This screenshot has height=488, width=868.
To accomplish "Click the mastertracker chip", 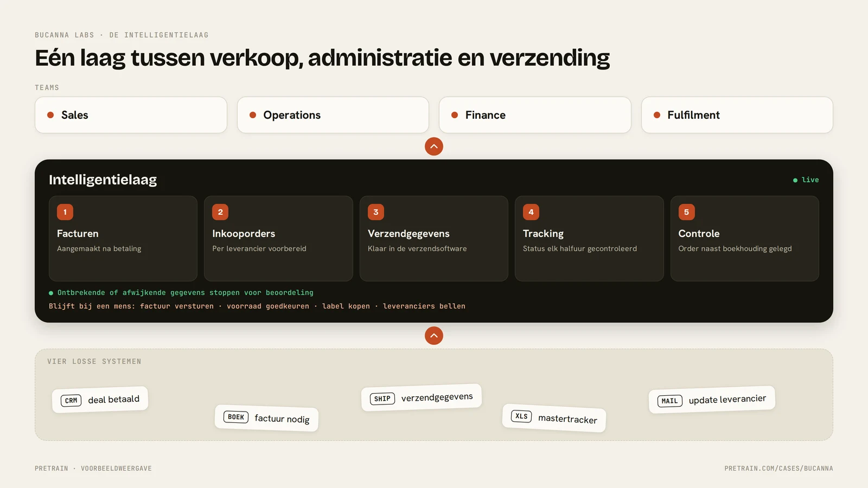I will coord(554,418).
